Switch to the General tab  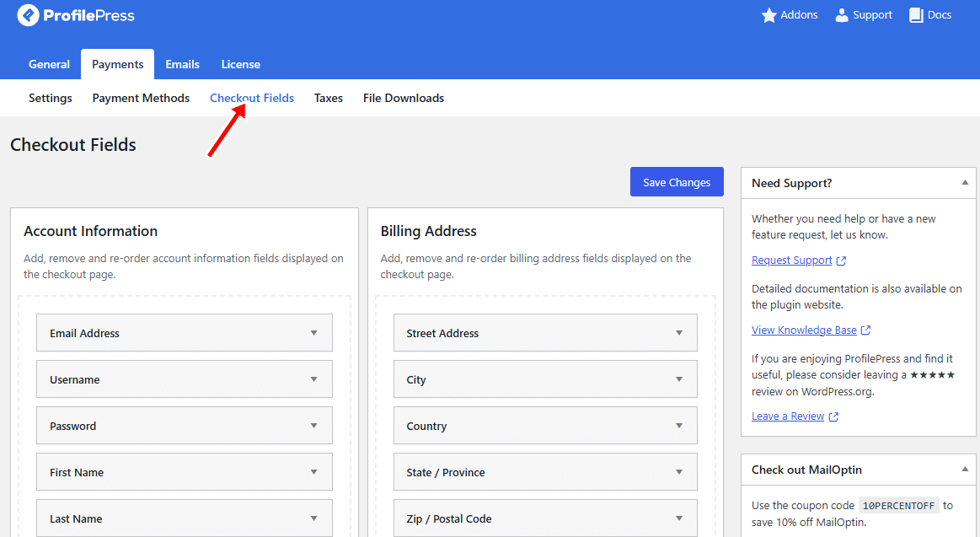(x=49, y=64)
